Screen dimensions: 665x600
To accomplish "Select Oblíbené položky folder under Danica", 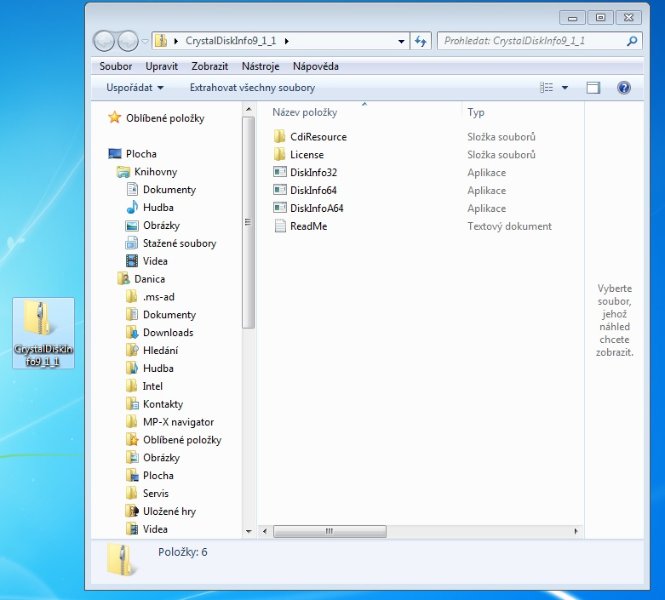I will pyautogui.click(x=174, y=440).
